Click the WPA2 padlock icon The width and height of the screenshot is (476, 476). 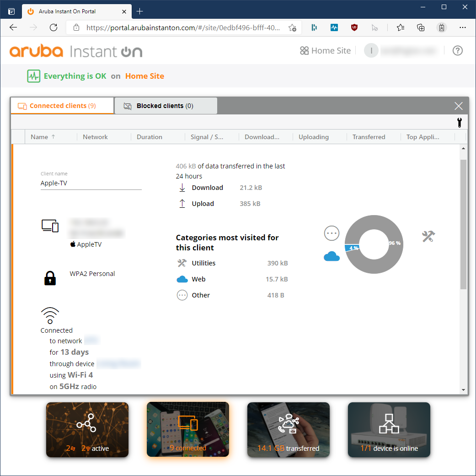50,278
